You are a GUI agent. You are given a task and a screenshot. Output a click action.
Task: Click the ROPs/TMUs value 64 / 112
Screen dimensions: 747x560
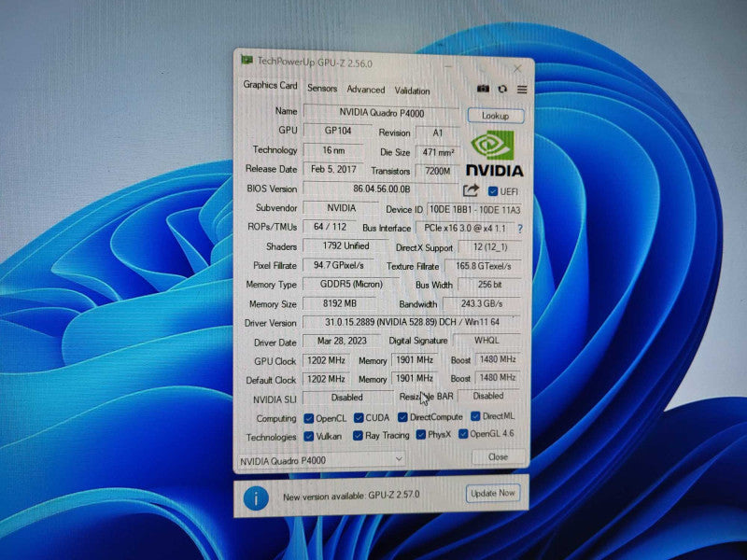tap(331, 227)
